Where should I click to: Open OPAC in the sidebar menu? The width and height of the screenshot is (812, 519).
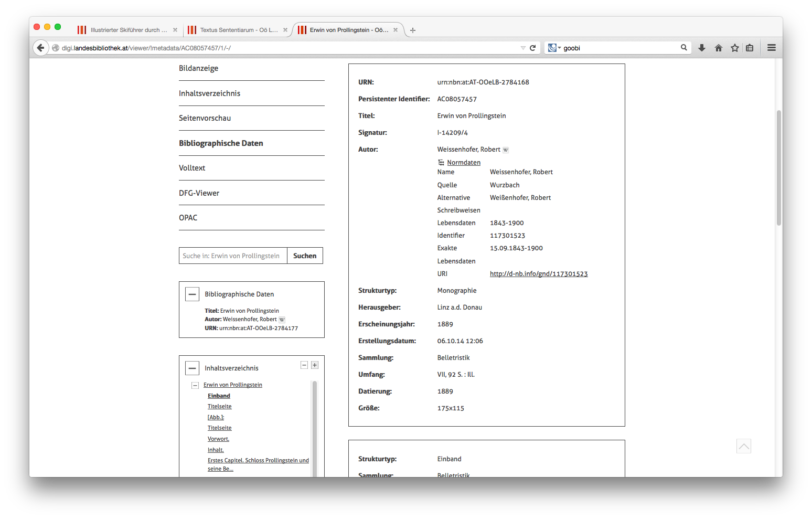coord(188,218)
